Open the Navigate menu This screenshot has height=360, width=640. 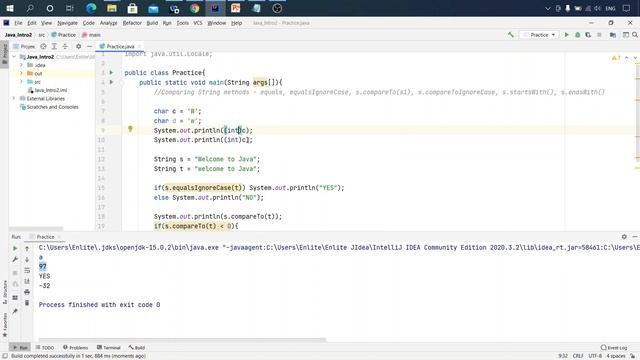67,23
